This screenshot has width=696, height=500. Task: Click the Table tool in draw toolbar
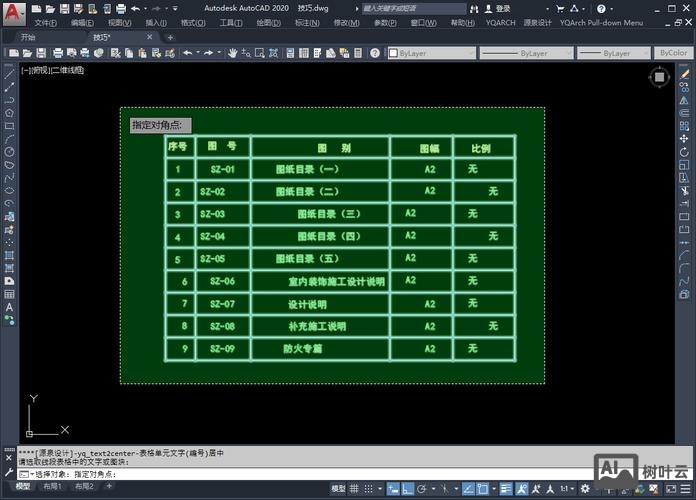pos(9,294)
